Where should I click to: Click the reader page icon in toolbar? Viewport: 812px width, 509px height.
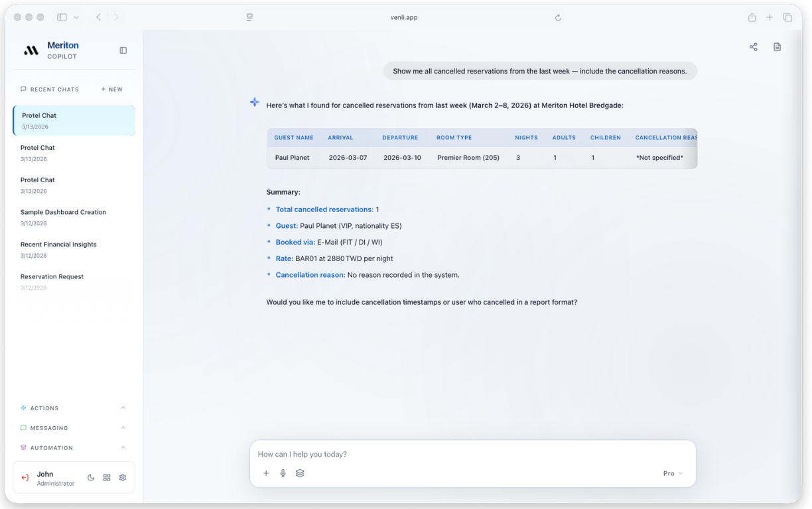249,17
